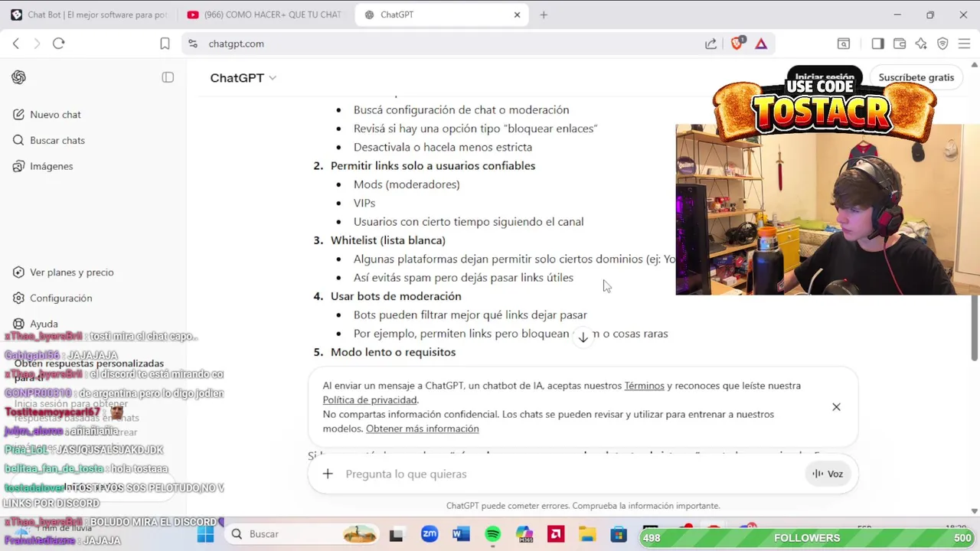This screenshot has width=980, height=551.
Task: Click the Iniciar sesión button
Action: pyautogui.click(x=824, y=77)
